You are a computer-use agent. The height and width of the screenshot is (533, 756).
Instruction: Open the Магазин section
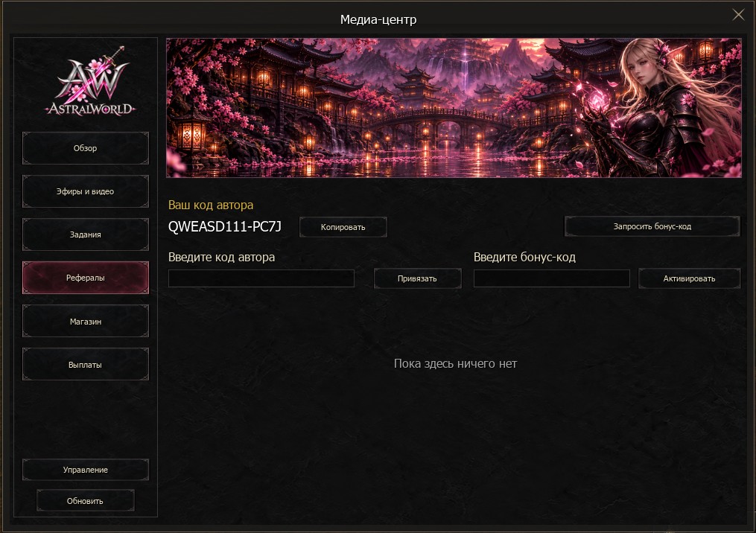(86, 322)
